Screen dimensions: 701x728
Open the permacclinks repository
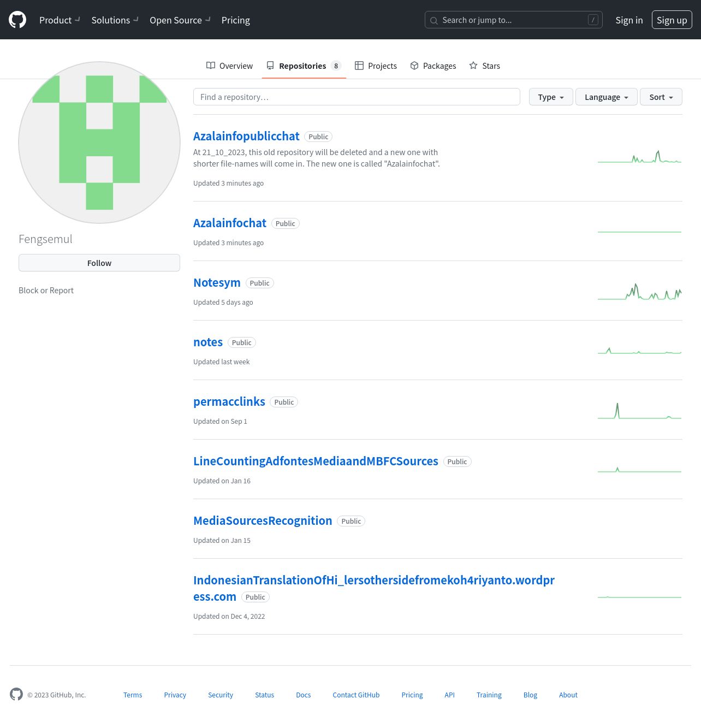(x=229, y=401)
